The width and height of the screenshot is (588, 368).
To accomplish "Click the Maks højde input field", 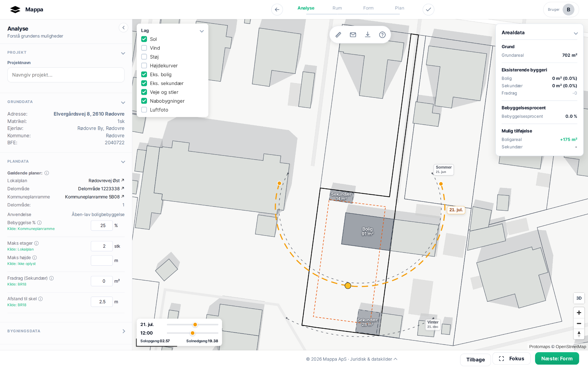I will point(102,261).
